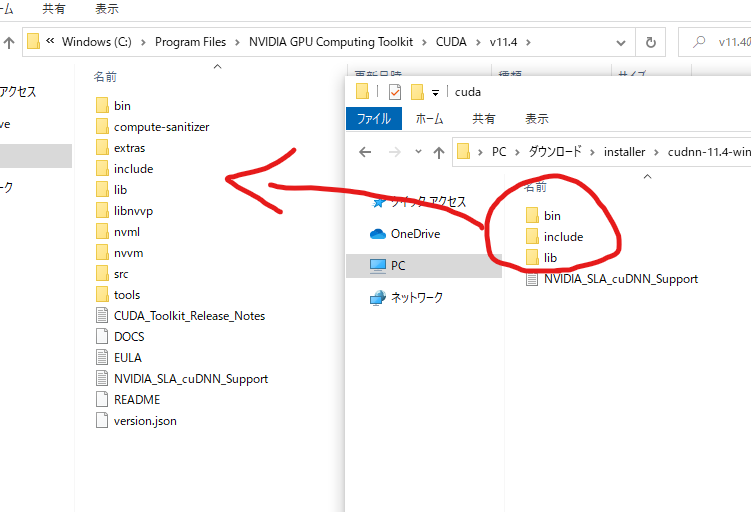751x512 pixels.
Task: Open 表示 tab in cuda window
Action: pyautogui.click(x=536, y=119)
